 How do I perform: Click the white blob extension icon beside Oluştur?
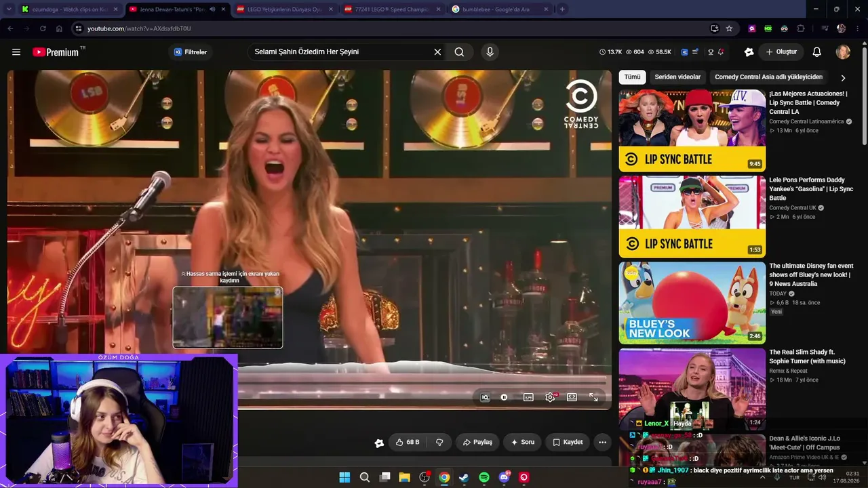tap(749, 52)
